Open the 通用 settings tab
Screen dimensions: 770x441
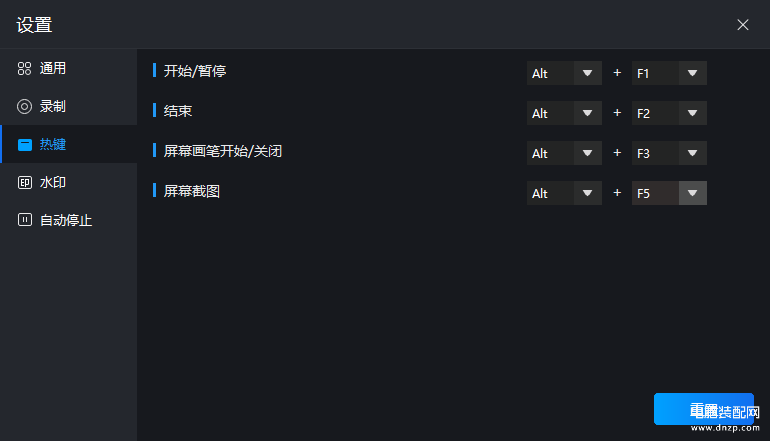point(69,68)
